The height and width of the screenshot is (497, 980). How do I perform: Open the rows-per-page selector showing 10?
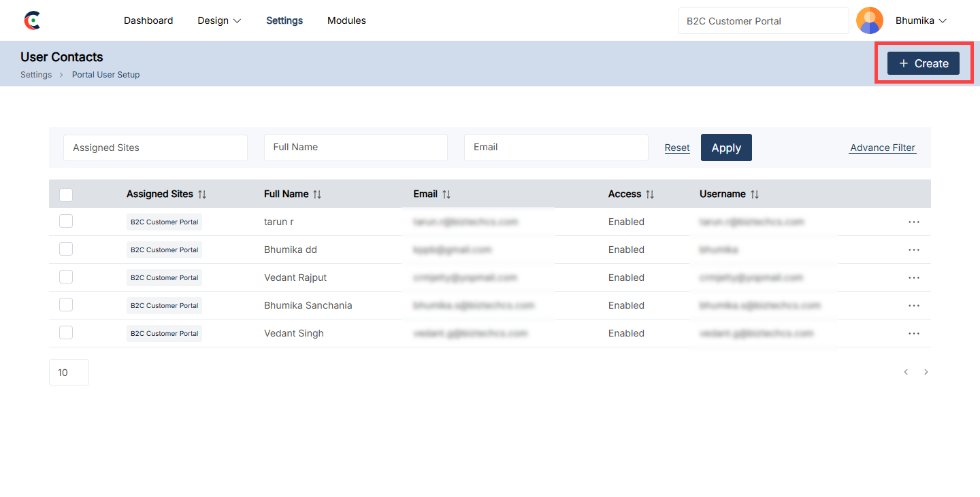click(69, 373)
